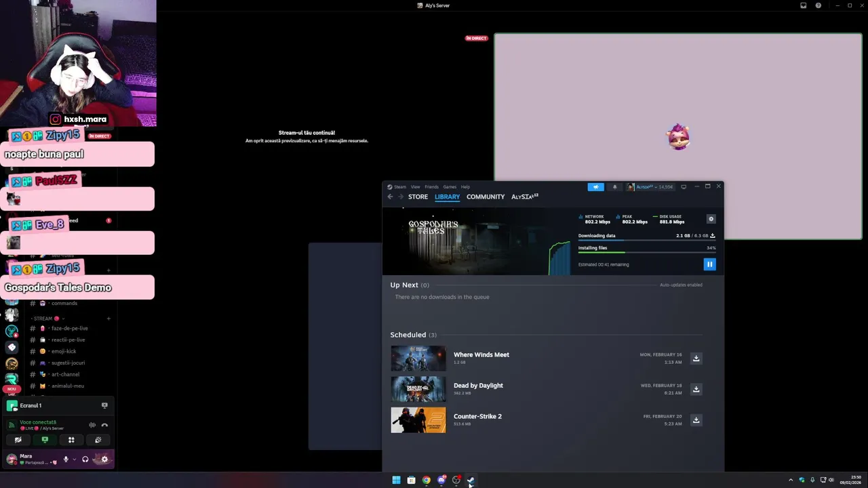Switch to the COMMUNITY tab
The width and height of the screenshot is (868, 488).
click(486, 197)
